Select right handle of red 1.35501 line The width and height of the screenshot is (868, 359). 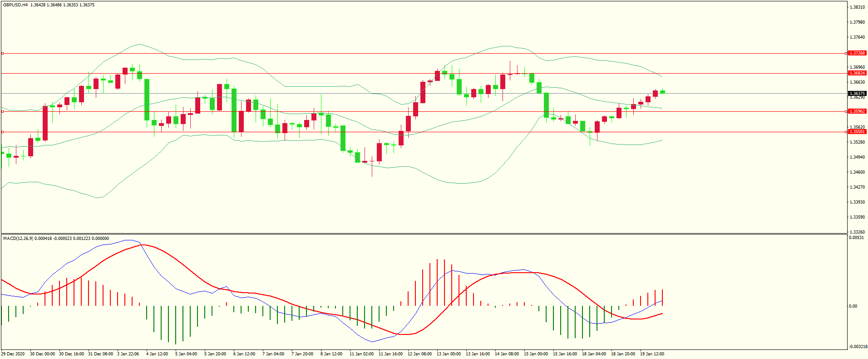point(846,132)
